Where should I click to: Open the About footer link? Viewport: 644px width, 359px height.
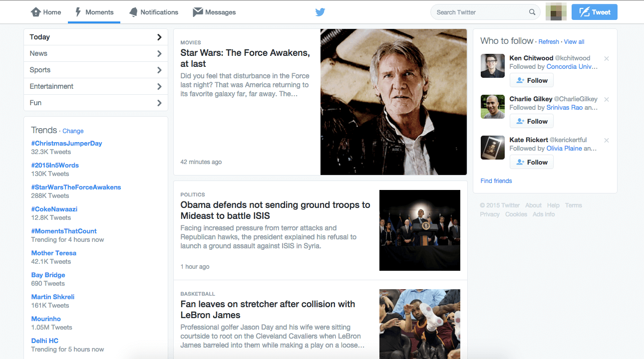click(x=533, y=205)
